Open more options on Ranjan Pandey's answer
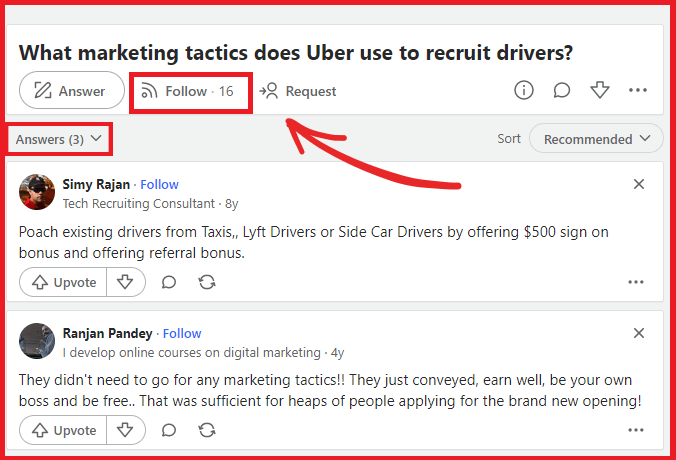 [635, 430]
